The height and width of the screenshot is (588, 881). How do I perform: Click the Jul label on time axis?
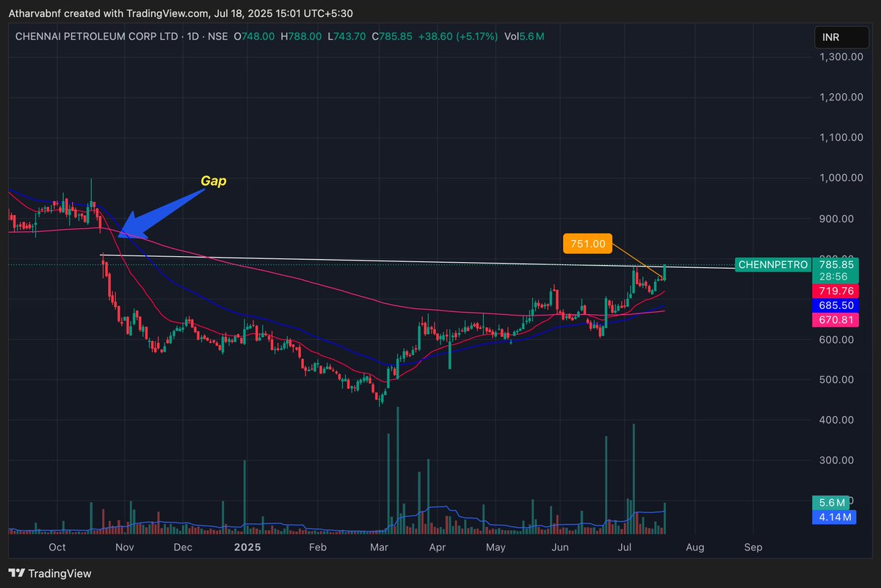tap(626, 547)
